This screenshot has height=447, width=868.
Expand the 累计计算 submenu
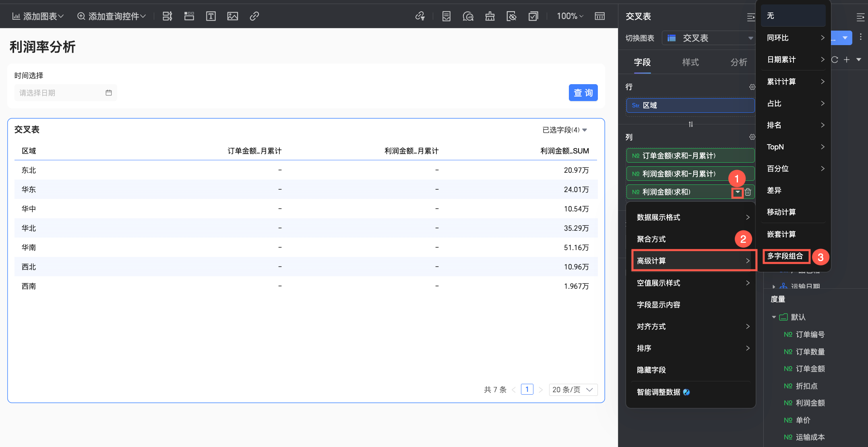click(793, 81)
